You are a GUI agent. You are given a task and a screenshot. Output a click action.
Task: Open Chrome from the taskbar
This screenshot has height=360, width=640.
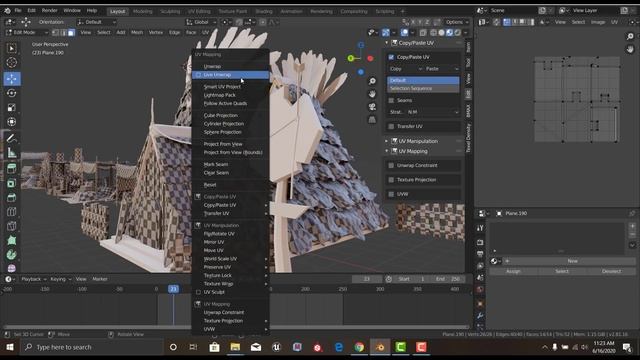pyautogui.click(x=359, y=347)
